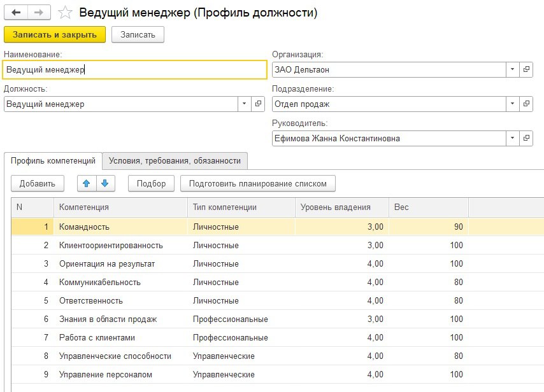The image size is (544, 392).
Task: Click the back navigation arrow
Action: pyautogui.click(x=17, y=13)
